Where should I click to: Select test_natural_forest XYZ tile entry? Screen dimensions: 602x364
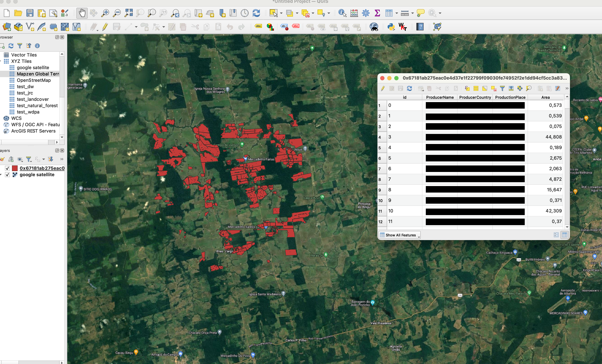(x=37, y=106)
